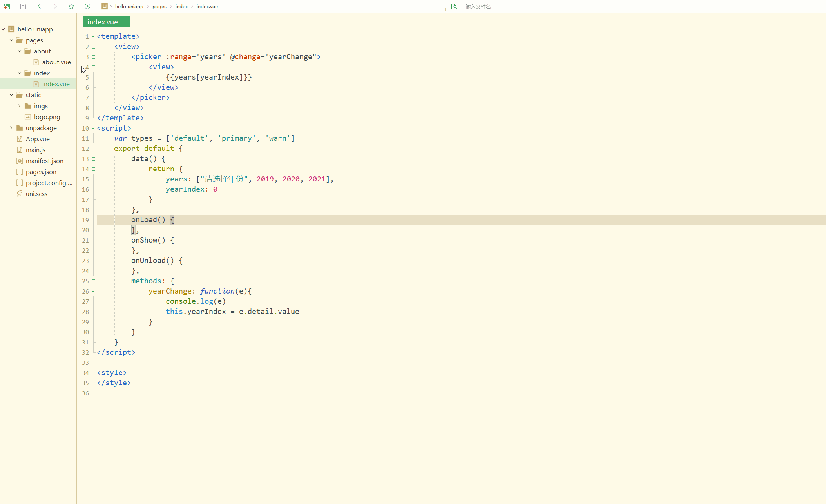Click the pages folder icon
This screenshot has width=826, height=504.
point(20,40)
